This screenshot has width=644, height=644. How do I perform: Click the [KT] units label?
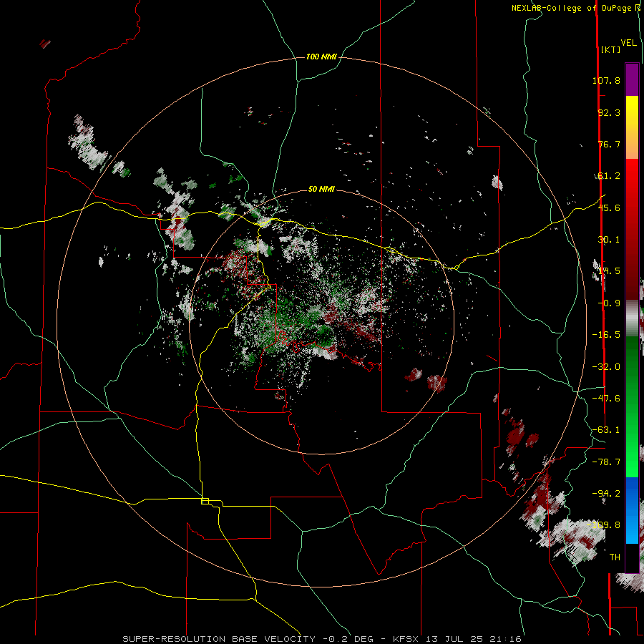610,49
